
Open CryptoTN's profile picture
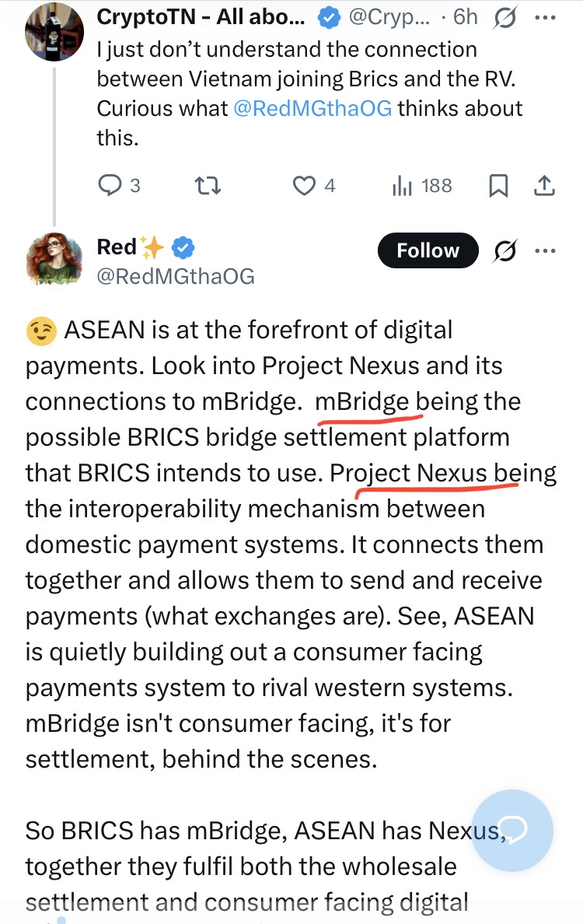click(x=54, y=33)
